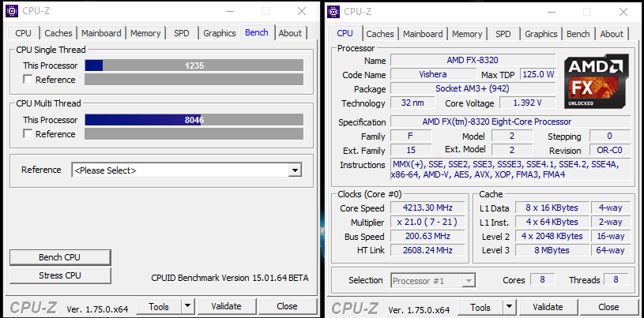Click L1 Inst. value 4 x 64 KBytes
Screen dimensions: 644x318
point(552,222)
